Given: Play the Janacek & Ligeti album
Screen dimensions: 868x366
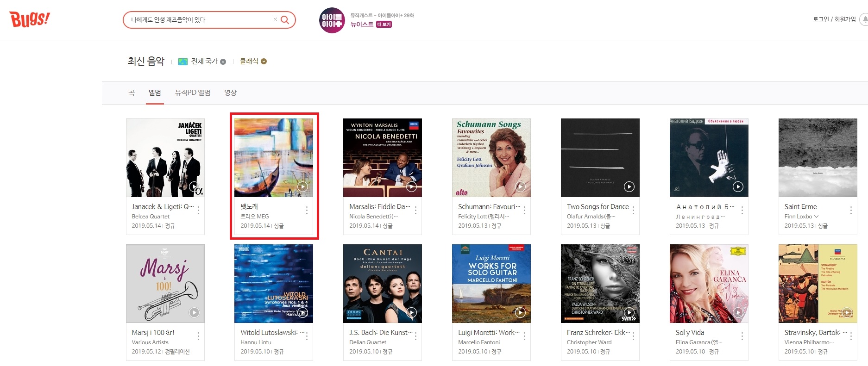Looking at the screenshot, I should point(194,187).
